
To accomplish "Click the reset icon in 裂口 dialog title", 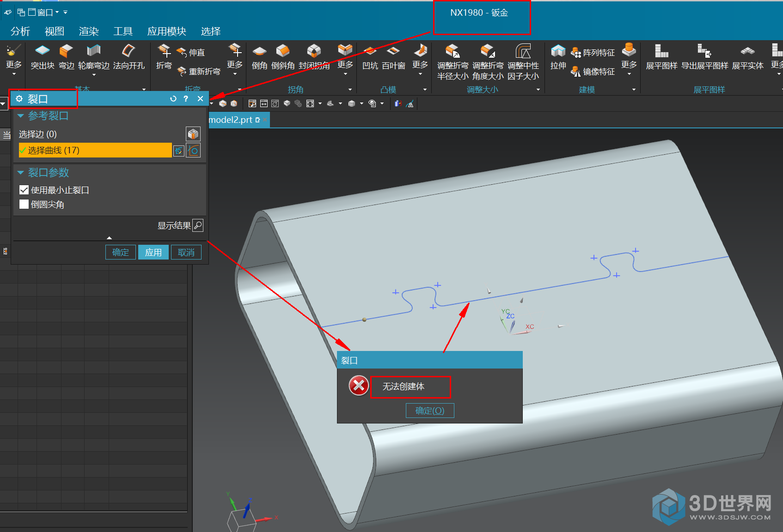I will (x=173, y=99).
